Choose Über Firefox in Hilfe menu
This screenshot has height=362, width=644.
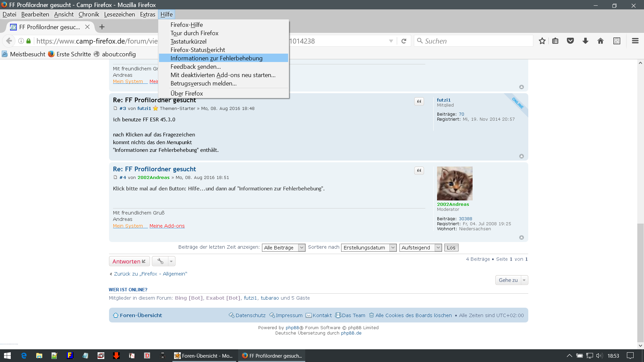coord(186,94)
